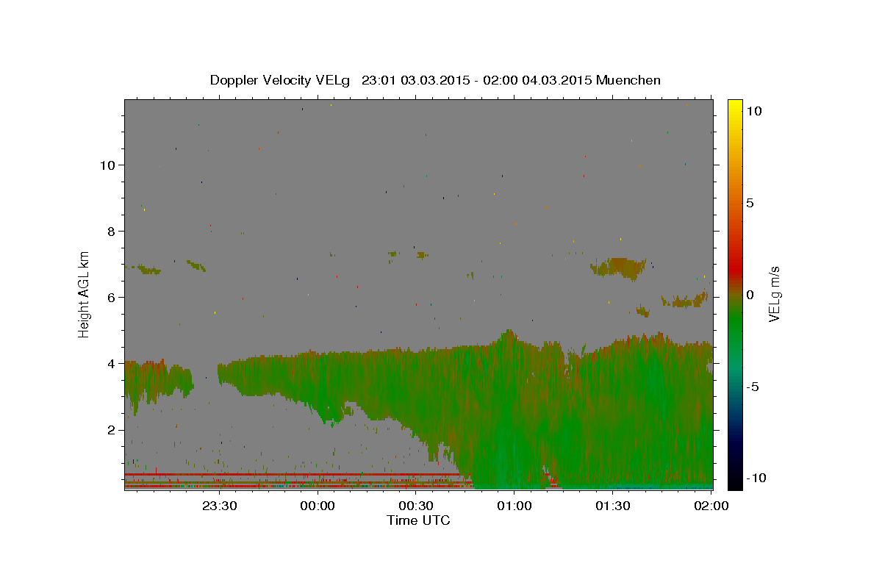Click the colorbar value 5

(750, 203)
